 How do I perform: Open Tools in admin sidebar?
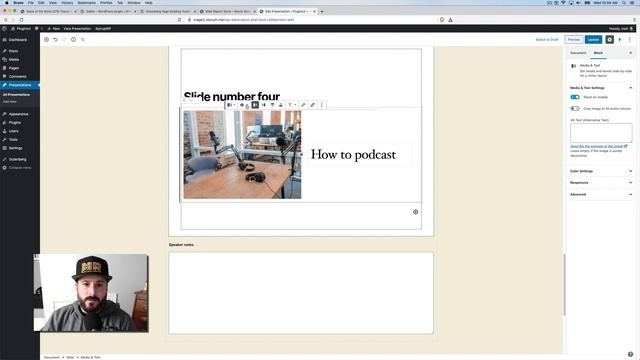[13, 140]
